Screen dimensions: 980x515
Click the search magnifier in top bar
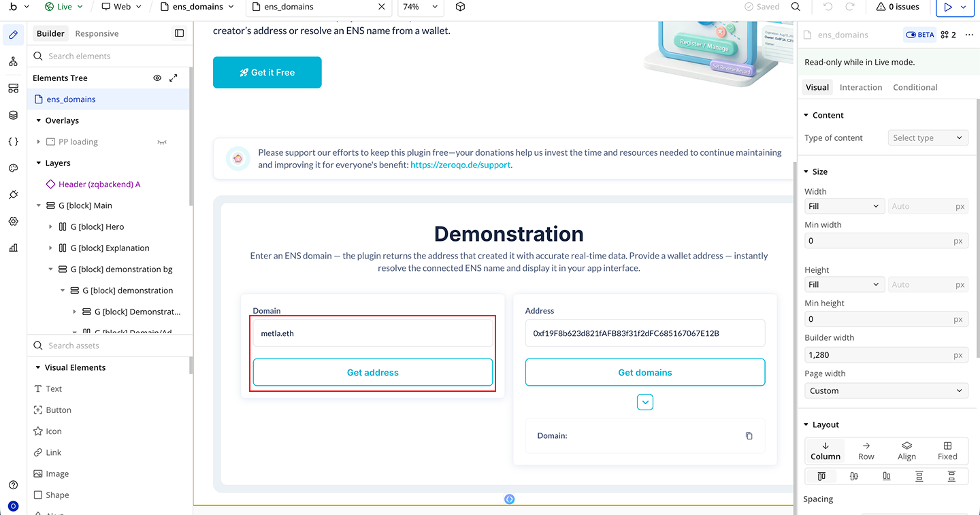coord(796,7)
